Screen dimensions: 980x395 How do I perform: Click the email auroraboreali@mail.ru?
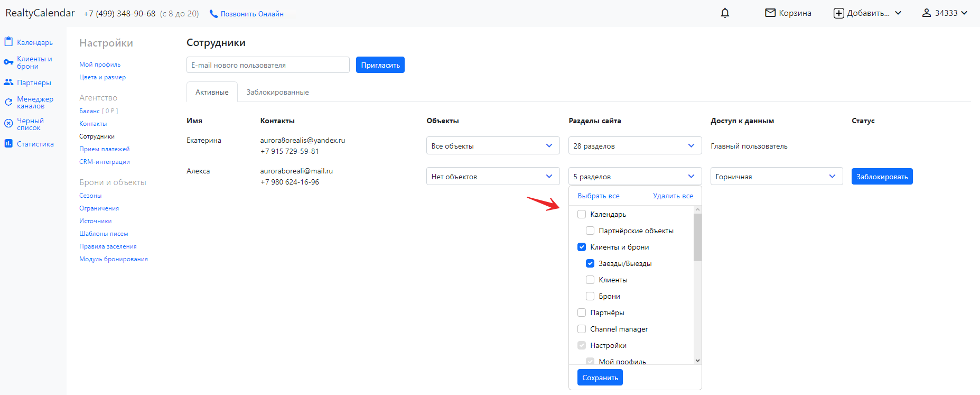(296, 171)
